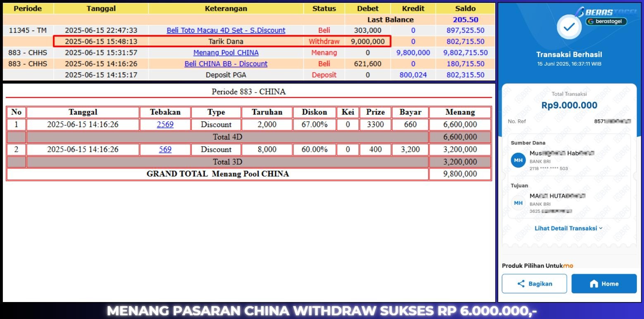Click the Debet column header
Screen dimensions: 644x319
coord(367,8)
